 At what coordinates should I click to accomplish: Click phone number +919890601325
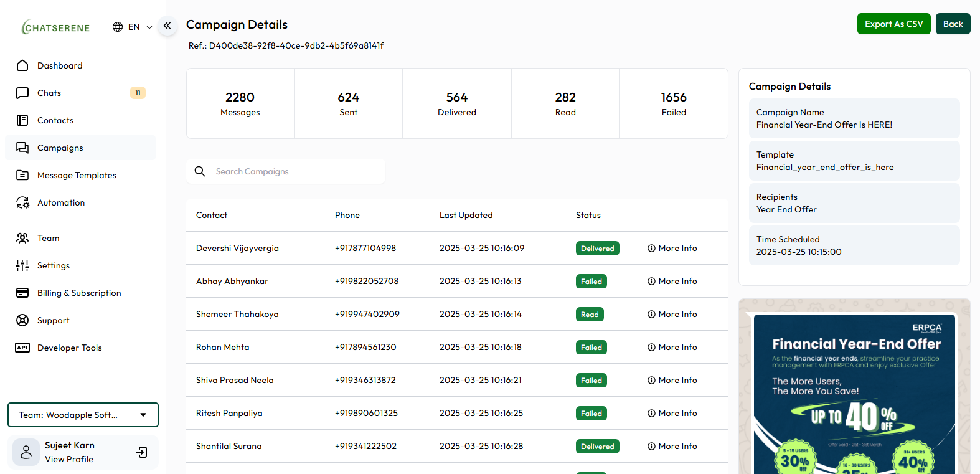point(366,413)
